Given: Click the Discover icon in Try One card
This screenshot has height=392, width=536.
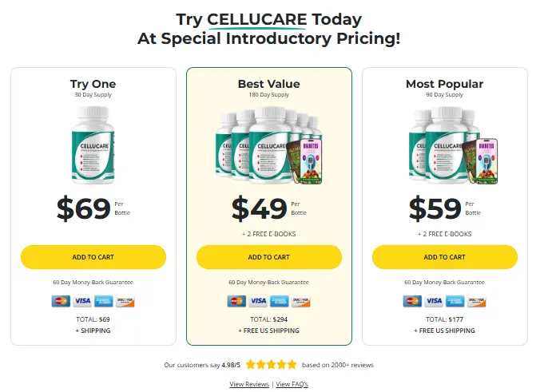Looking at the screenshot, I should (125, 301).
